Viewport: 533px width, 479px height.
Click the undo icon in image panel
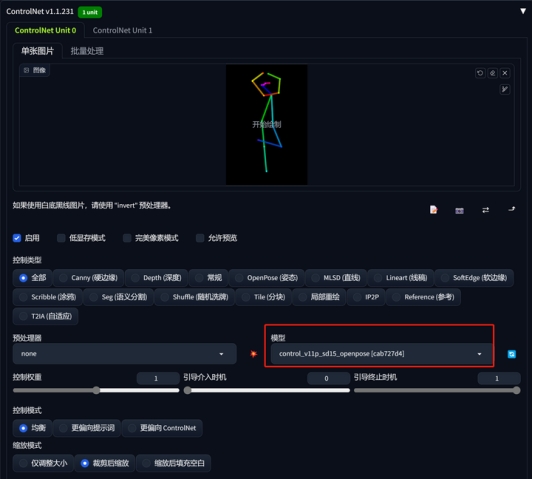[480, 73]
